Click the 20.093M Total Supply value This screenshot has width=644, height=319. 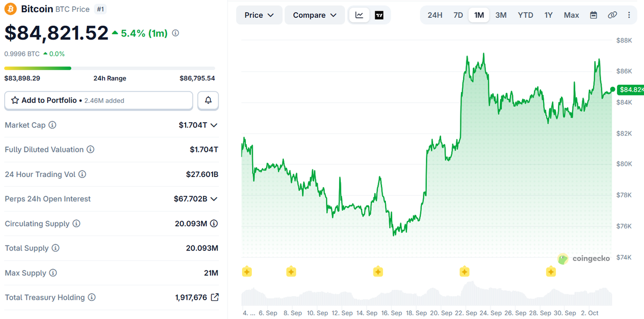[202, 248]
